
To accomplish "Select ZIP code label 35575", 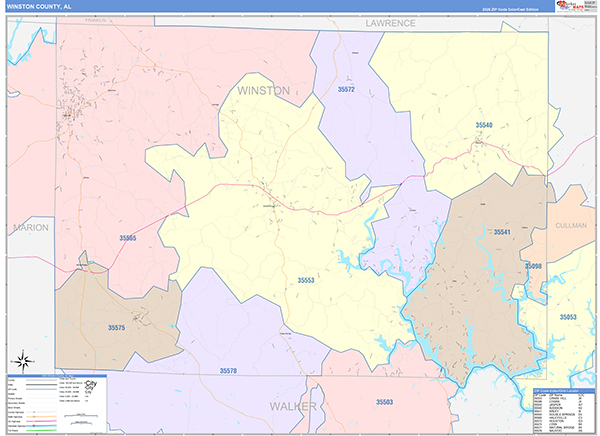I will 116,328.
